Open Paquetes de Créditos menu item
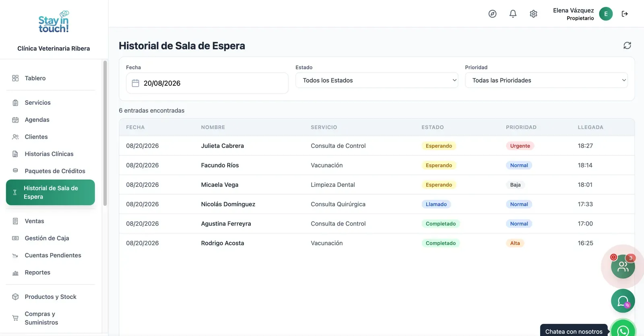The image size is (644, 336). click(50, 171)
